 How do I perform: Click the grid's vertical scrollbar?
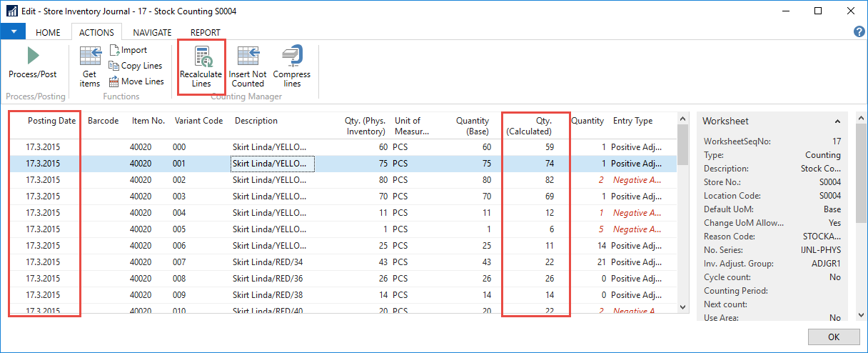click(682, 214)
